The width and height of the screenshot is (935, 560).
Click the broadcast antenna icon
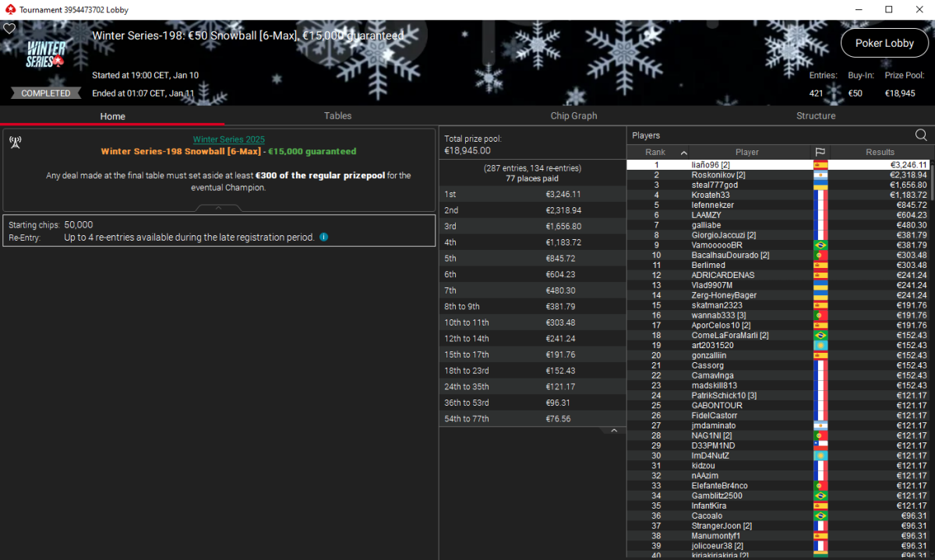(x=15, y=142)
